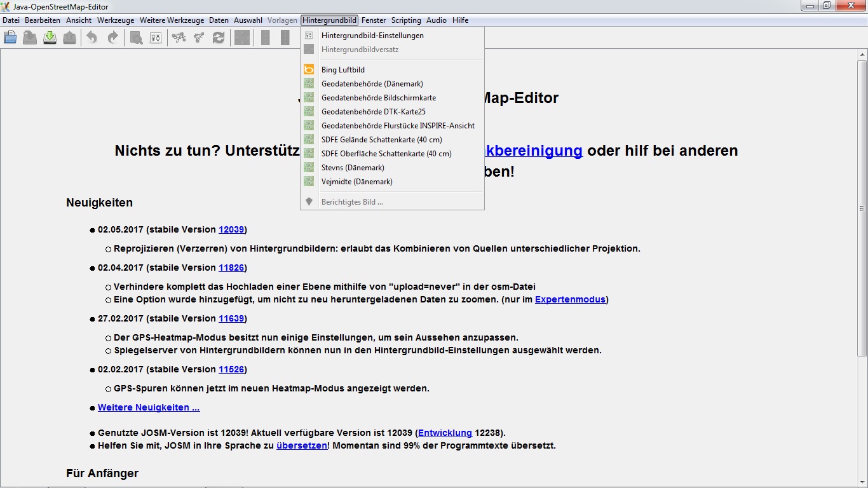
Task: Open the Werkzeuge menu
Action: click(x=116, y=20)
